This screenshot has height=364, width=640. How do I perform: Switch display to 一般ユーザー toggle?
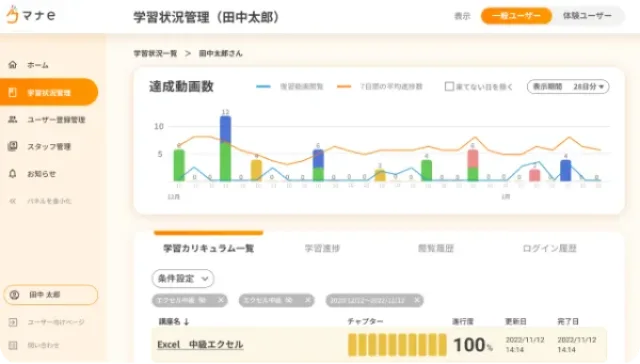point(516,16)
